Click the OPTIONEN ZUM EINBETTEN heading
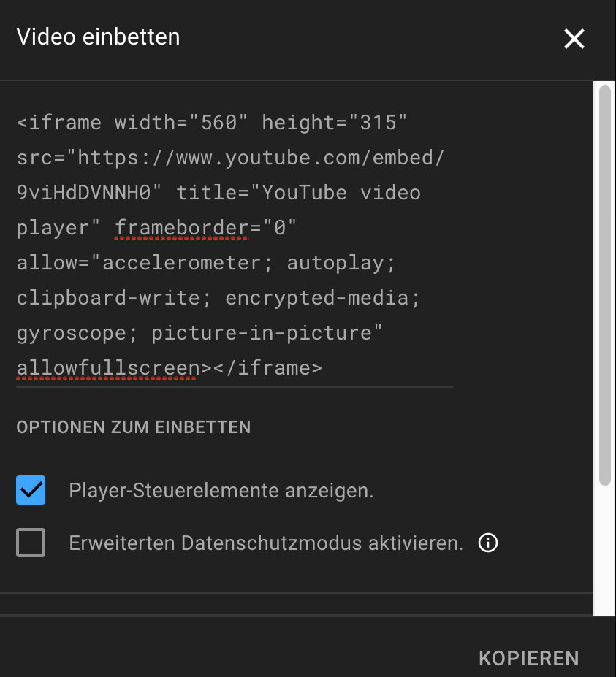The height and width of the screenshot is (677, 616). (x=133, y=427)
